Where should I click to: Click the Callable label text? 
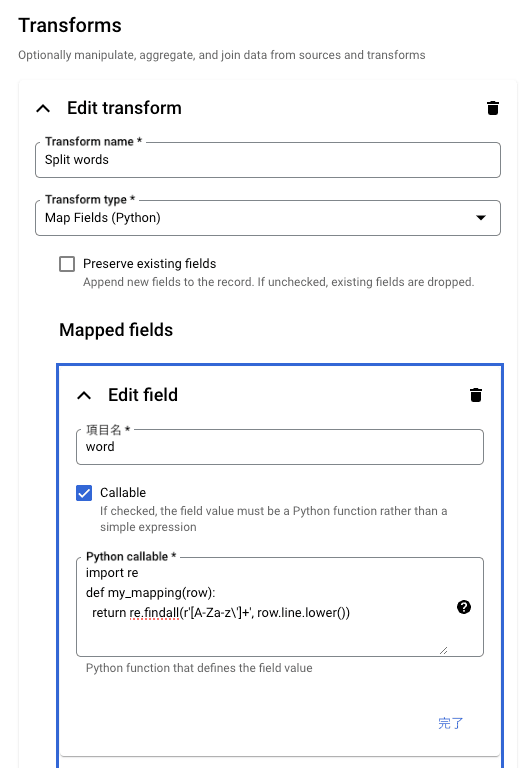123,492
